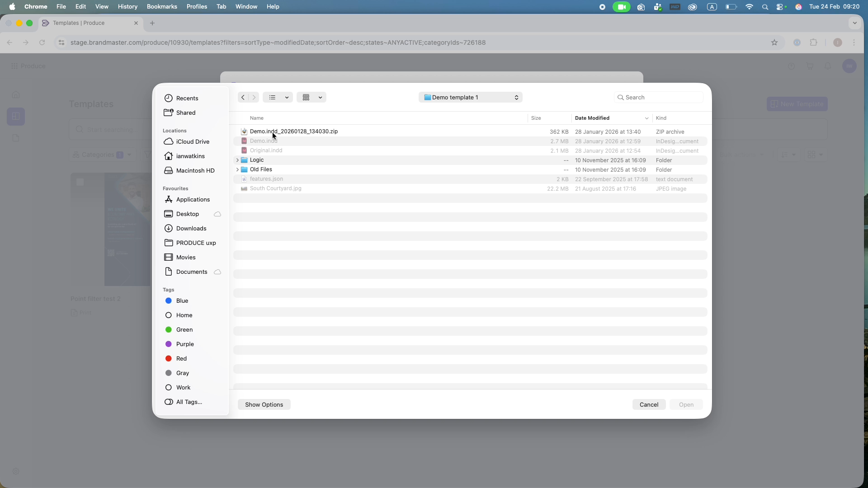The image size is (868, 488).
Task: Sort by Kind column header
Action: [x=661, y=118]
